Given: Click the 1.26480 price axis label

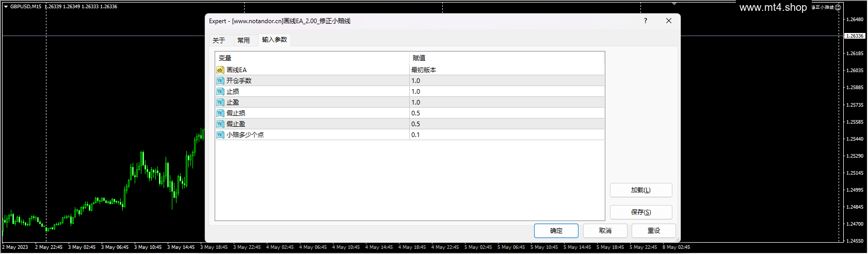Looking at the screenshot, I should tap(855, 20).
